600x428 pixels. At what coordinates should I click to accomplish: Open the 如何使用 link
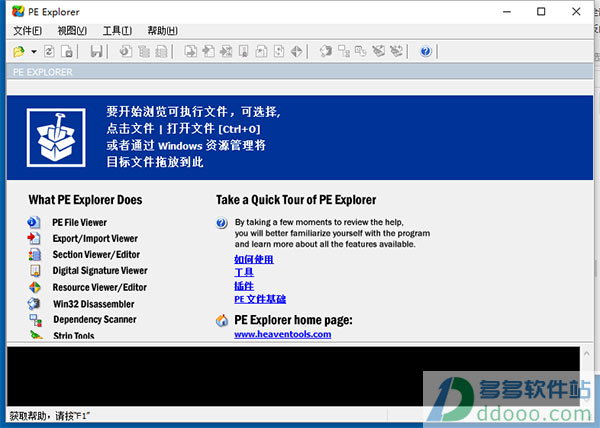(x=254, y=259)
